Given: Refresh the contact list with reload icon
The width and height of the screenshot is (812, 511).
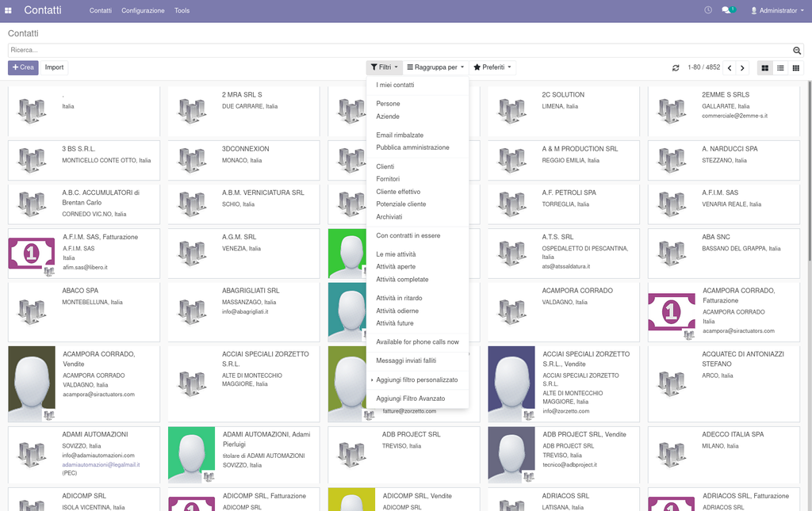Looking at the screenshot, I should click(x=676, y=68).
